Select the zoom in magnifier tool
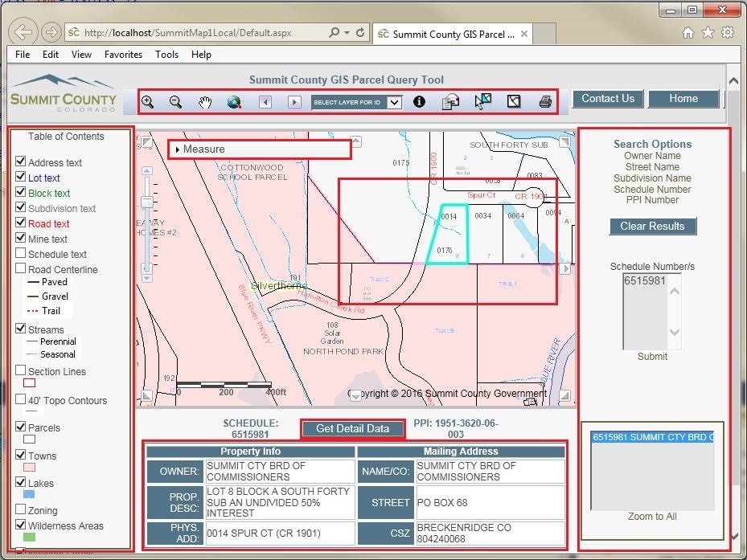 click(148, 102)
